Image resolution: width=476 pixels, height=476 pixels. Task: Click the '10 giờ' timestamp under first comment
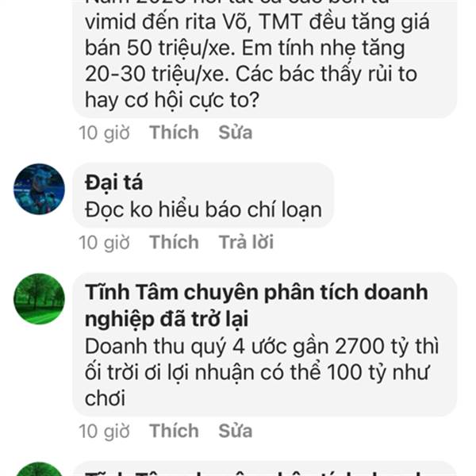104,132
